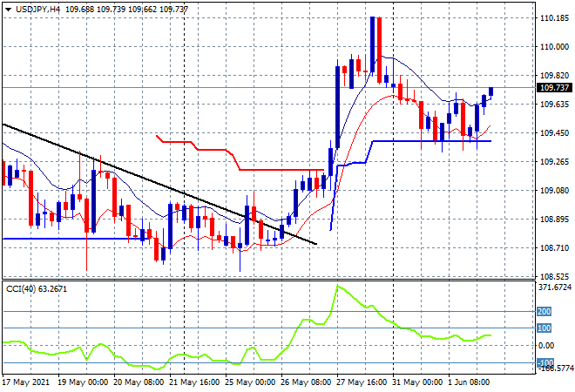The image size is (575, 392).
Task: Select the black descending trendline
Action: point(159,184)
